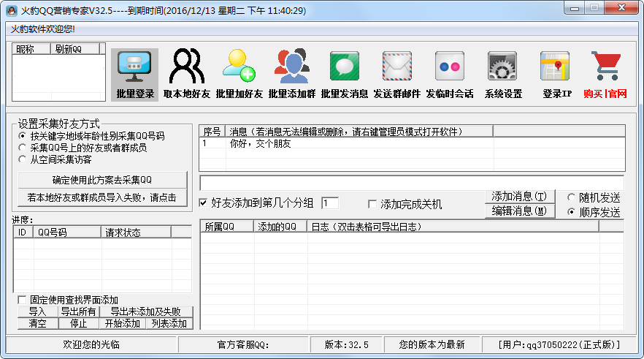Click 确定使用此方案去采集QQ button

(x=101, y=180)
